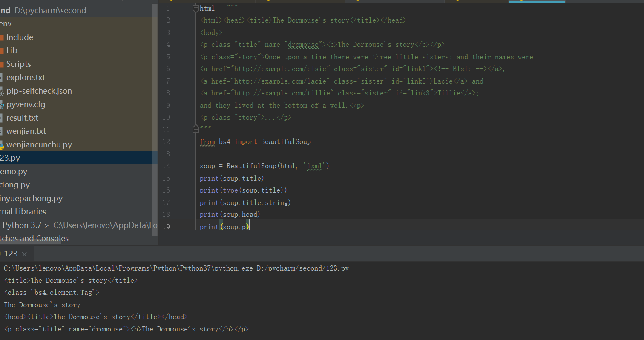Click console output line starting '<title>The Dormouse'
644x340 pixels.
coord(71,281)
